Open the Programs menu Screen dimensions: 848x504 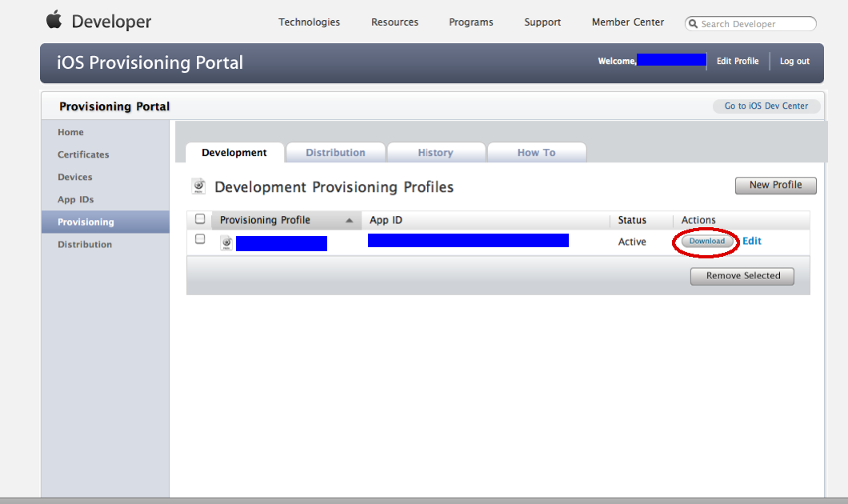tap(471, 22)
